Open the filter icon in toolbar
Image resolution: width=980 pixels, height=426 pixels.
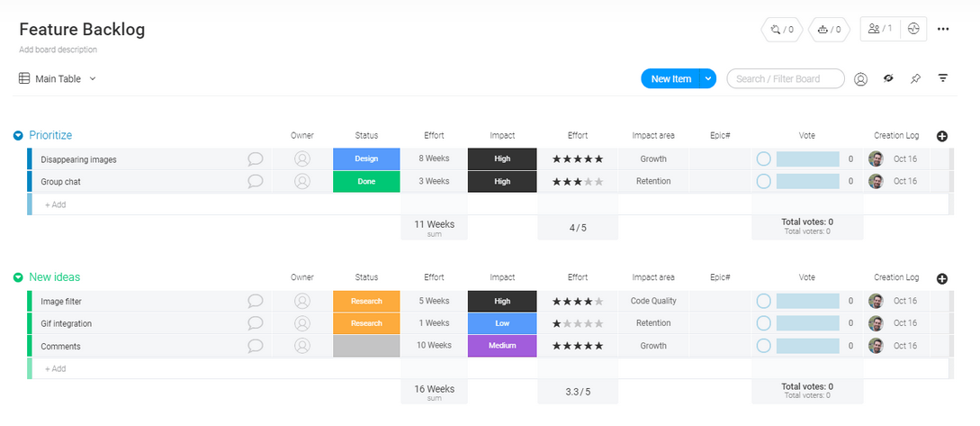[x=943, y=78]
